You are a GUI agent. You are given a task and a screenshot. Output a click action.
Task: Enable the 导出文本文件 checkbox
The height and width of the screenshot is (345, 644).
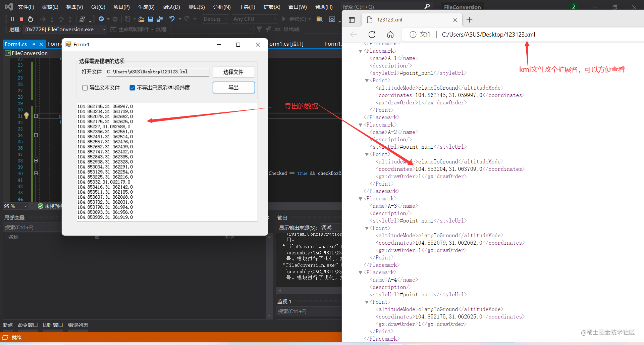[x=85, y=88]
